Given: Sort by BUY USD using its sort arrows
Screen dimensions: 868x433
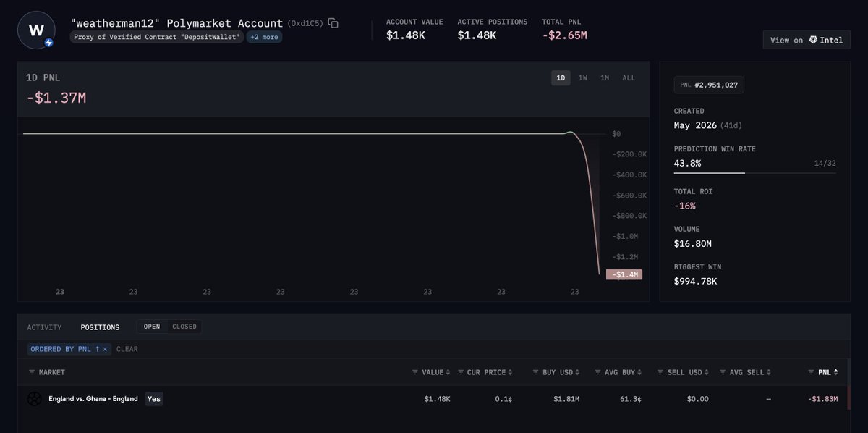Looking at the screenshot, I should pos(577,372).
